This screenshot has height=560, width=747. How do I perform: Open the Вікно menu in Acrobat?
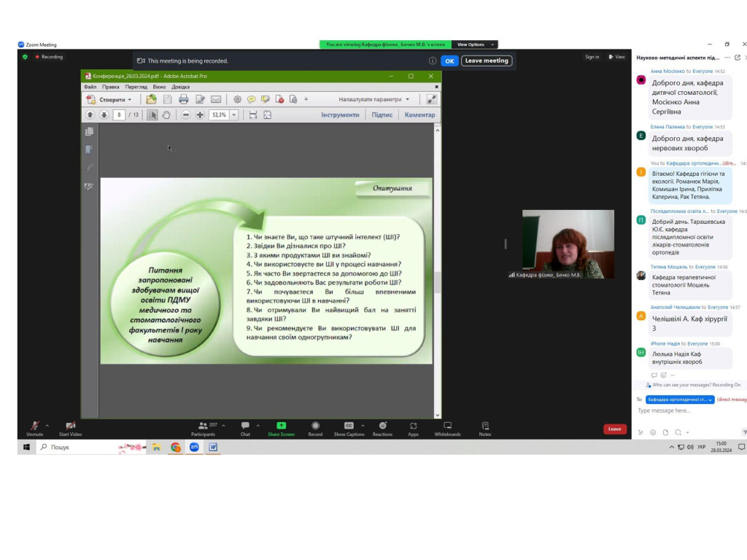click(x=159, y=87)
